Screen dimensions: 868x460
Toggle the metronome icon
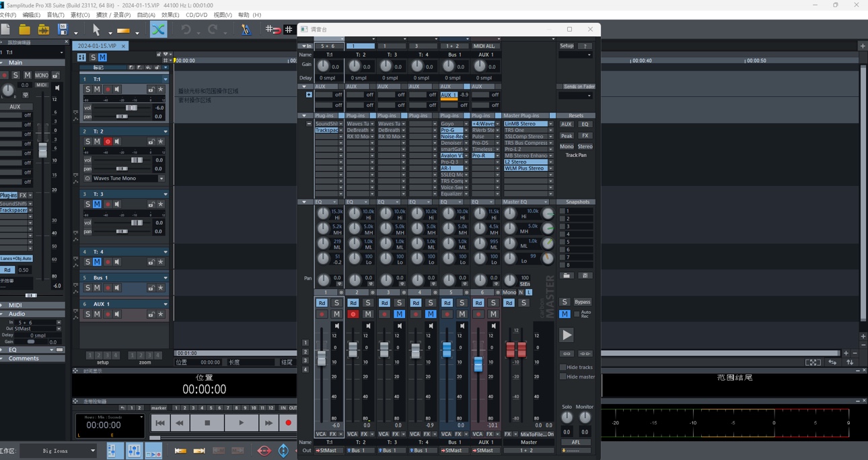pos(246,30)
